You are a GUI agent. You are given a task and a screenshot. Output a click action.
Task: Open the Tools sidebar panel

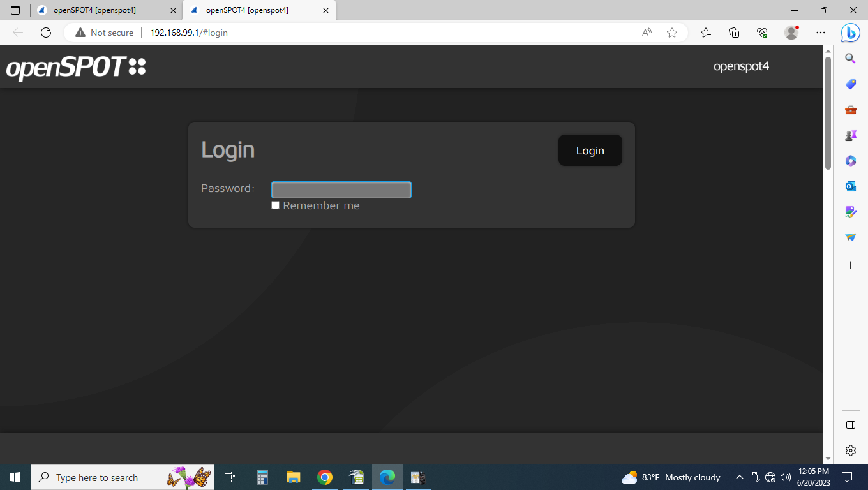(x=850, y=110)
